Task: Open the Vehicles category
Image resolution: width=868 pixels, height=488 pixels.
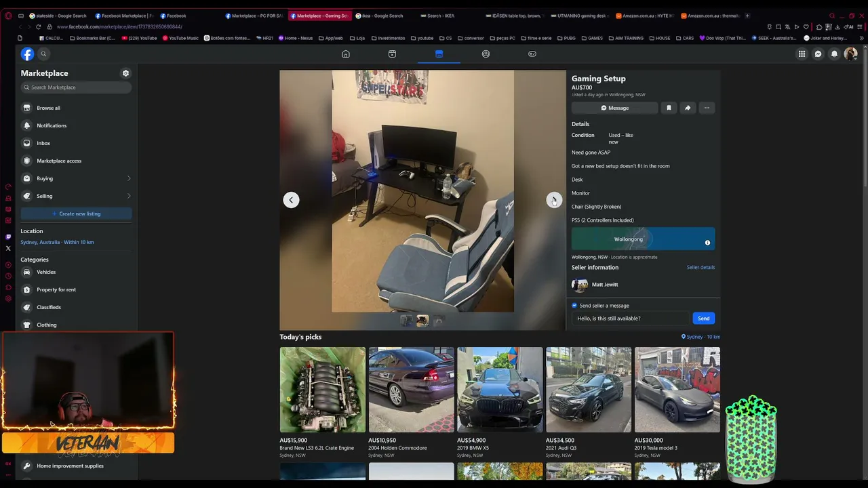Action: click(76, 272)
